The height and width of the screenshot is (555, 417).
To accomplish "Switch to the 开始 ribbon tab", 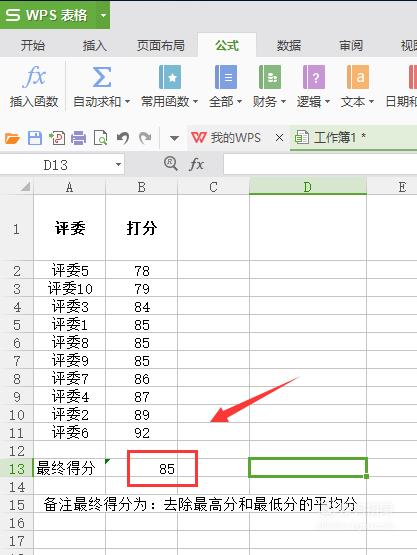I will [x=33, y=45].
